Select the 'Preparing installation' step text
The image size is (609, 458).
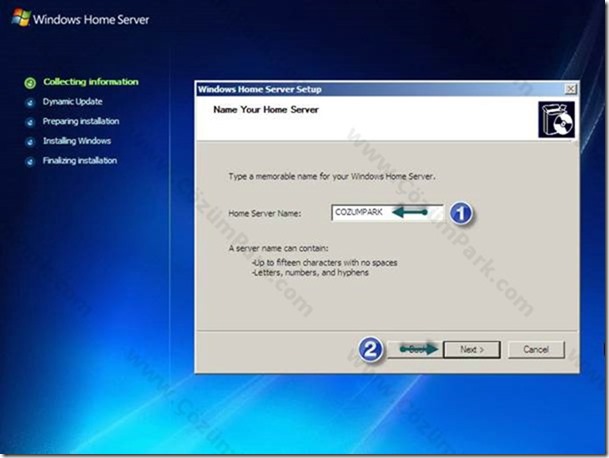pos(81,122)
